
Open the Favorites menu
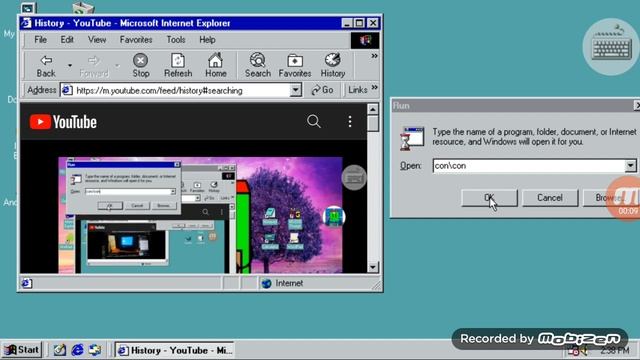click(136, 40)
